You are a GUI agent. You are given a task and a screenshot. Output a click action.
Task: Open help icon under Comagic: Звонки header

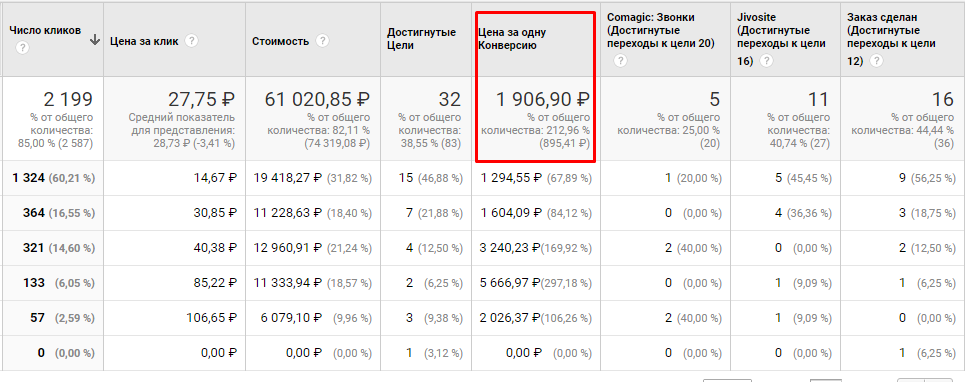[x=620, y=61]
